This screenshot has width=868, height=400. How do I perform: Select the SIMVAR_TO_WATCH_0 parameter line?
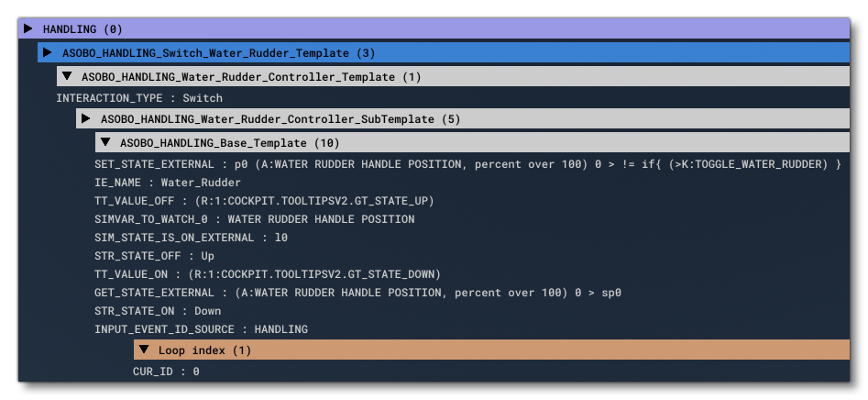254,219
